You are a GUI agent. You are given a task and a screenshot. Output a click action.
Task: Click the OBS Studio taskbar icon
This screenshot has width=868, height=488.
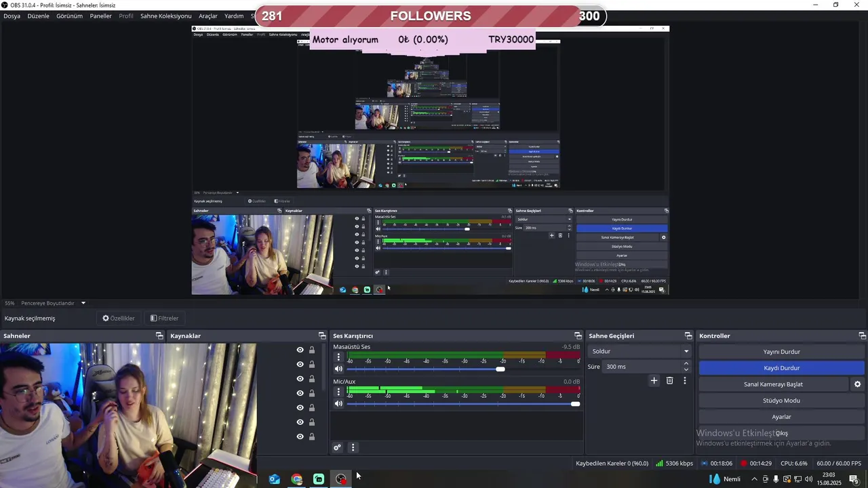click(x=341, y=479)
